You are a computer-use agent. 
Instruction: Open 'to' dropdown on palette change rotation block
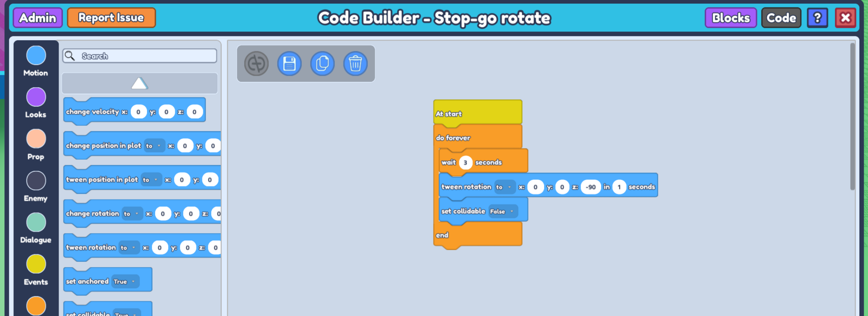coord(131,214)
